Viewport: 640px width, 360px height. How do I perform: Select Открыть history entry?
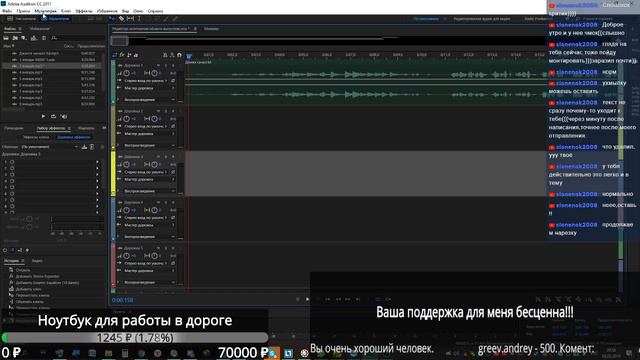(x=23, y=270)
